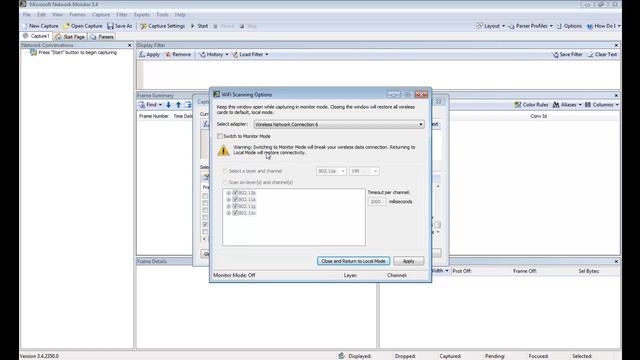The height and width of the screenshot is (360, 640).
Task: Click 'Monitor Mode: Off' status text
Action: [x=234, y=275]
